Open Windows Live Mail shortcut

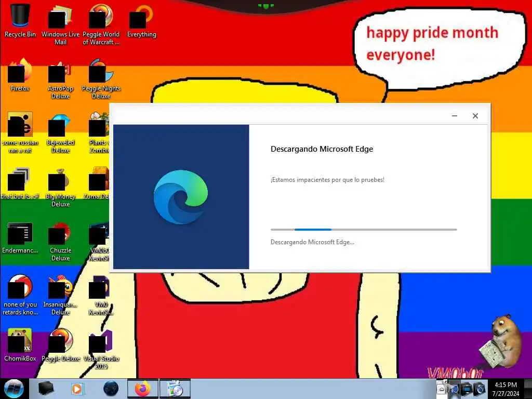[60, 24]
